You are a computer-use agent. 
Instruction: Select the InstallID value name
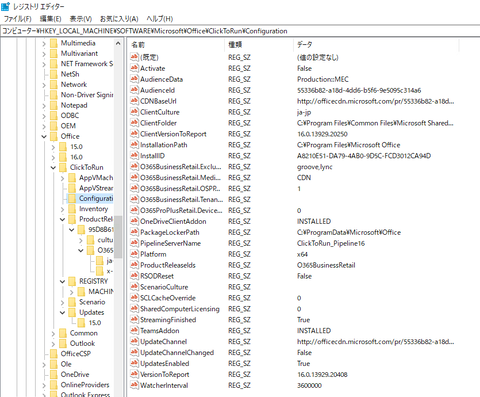pyautogui.click(x=152, y=156)
